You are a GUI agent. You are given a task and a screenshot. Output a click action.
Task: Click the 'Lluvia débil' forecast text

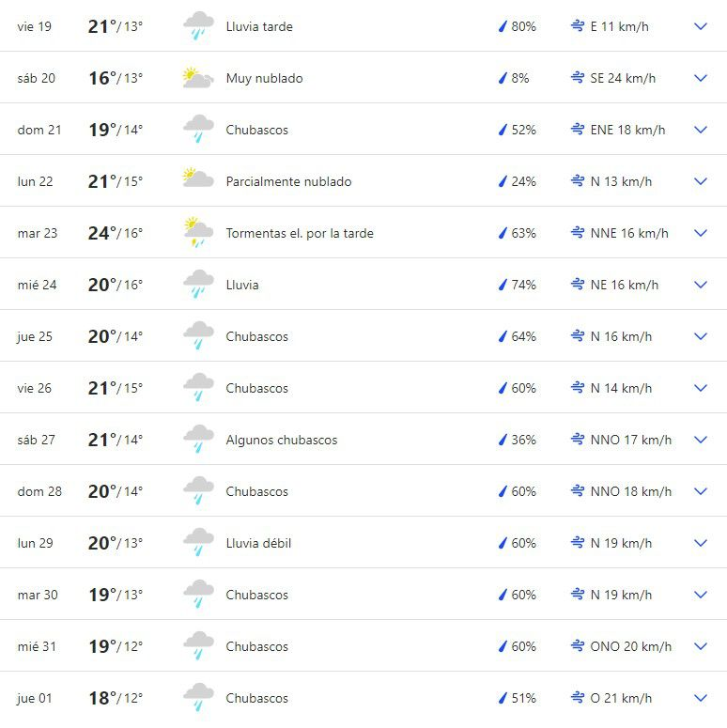point(258,543)
